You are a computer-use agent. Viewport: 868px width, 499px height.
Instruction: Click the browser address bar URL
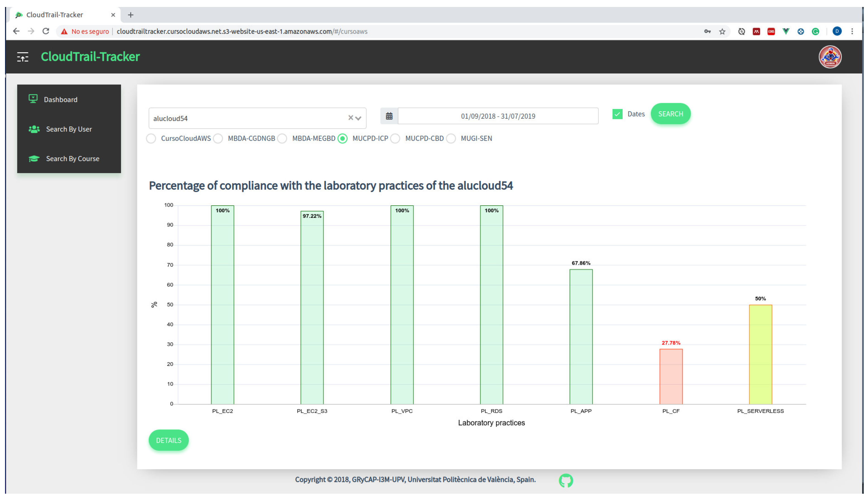(242, 32)
